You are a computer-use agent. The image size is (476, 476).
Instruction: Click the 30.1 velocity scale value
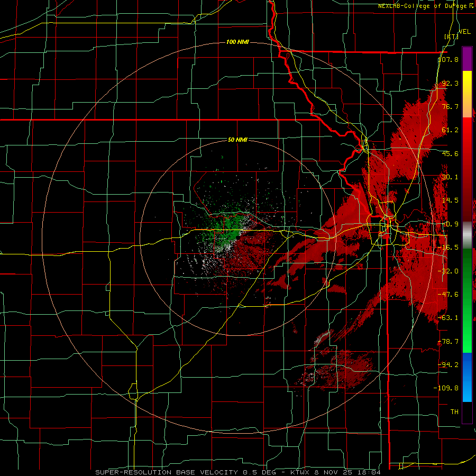(450, 177)
